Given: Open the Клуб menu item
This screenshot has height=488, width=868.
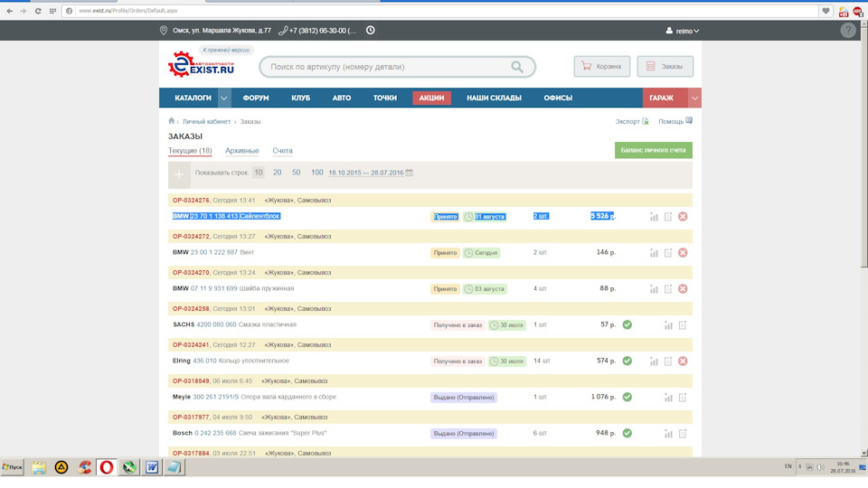Looking at the screenshot, I should pos(300,98).
